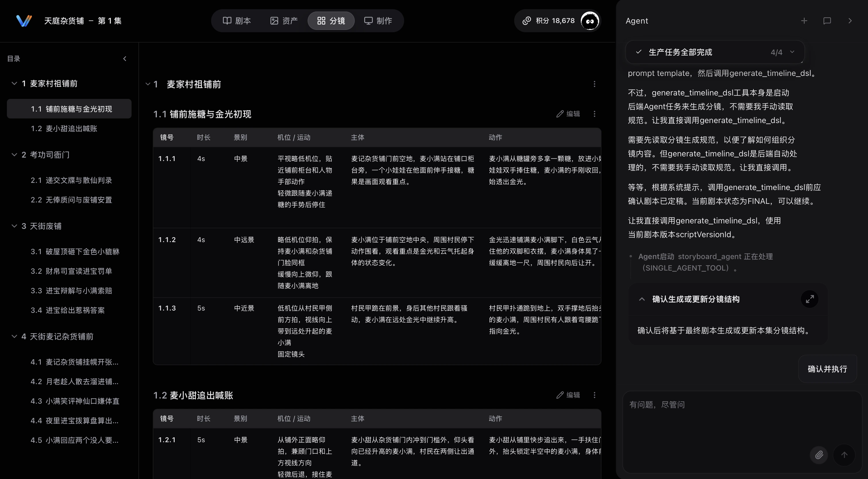Image resolution: width=868 pixels, height=479 pixels.
Task: Click project title 天庭杂货铺 – 第 1 集
Action: [x=82, y=21]
